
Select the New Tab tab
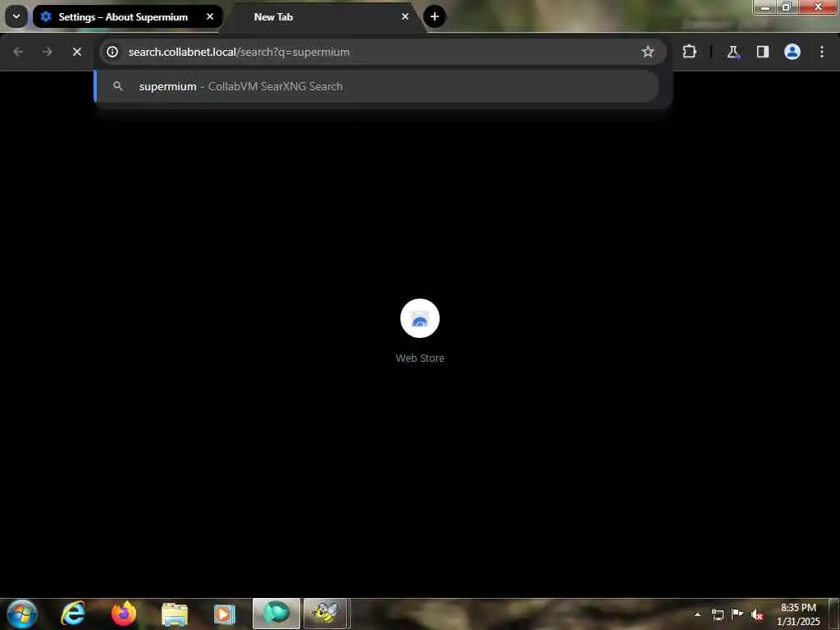(323, 17)
